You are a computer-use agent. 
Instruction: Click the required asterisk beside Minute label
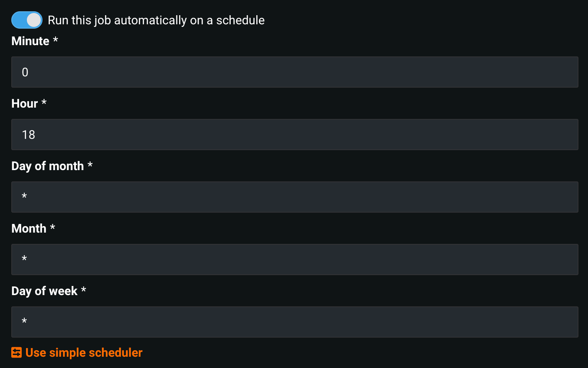pyautogui.click(x=55, y=40)
